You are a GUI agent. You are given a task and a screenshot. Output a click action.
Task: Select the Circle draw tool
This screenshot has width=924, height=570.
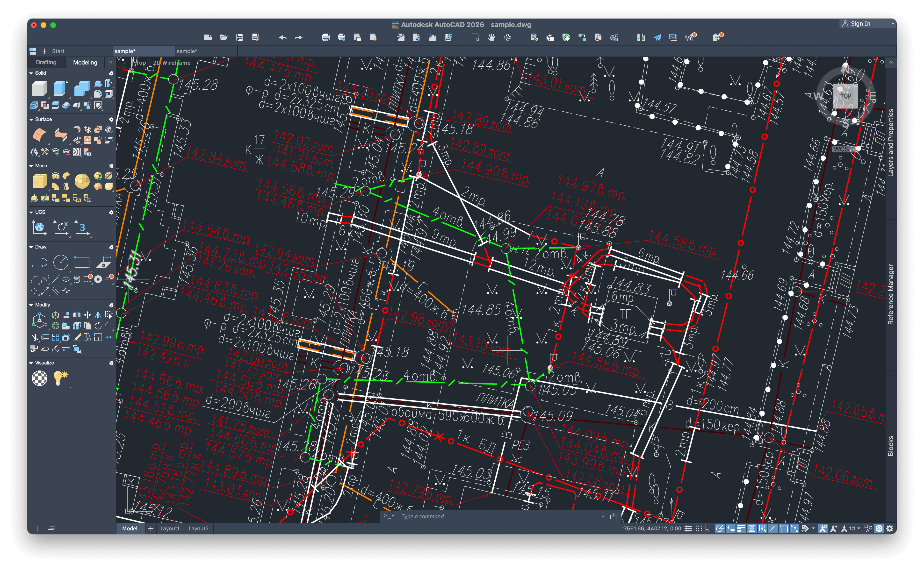click(x=61, y=262)
